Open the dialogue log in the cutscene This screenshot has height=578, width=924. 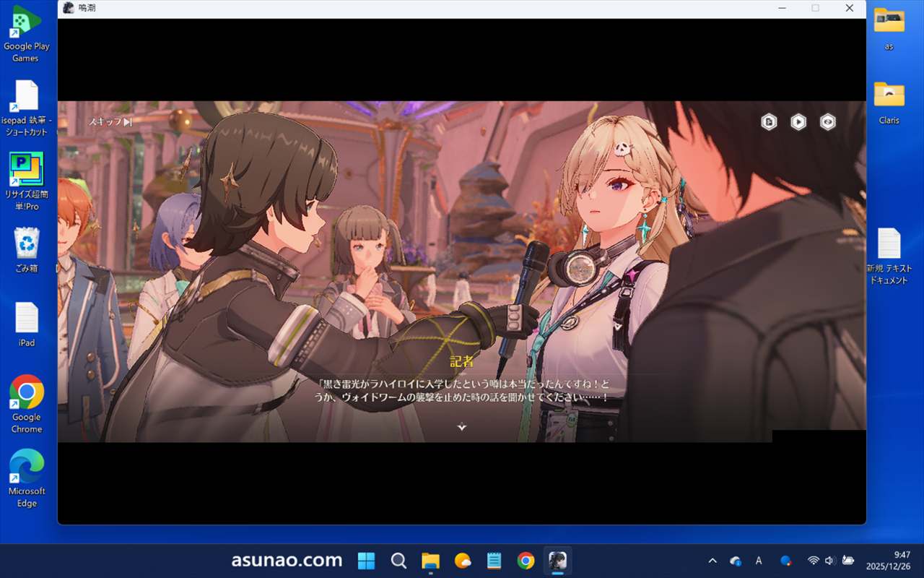pyautogui.click(x=769, y=122)
